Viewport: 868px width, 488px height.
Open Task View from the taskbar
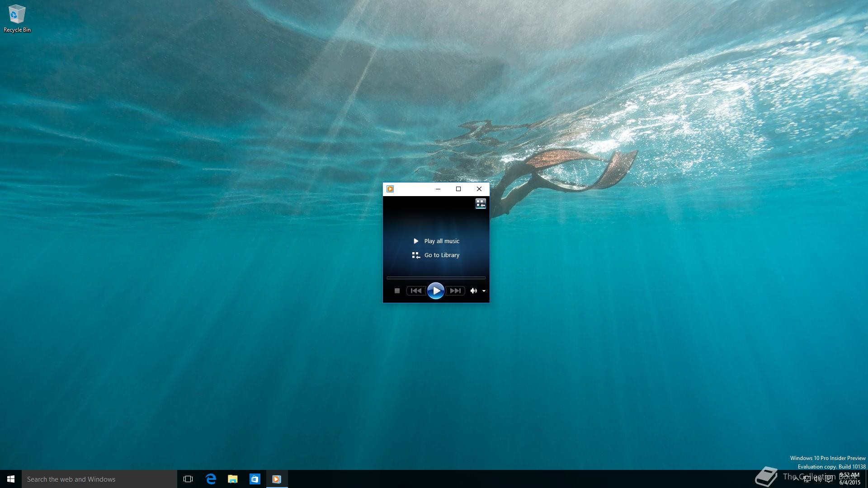(188, 479)
